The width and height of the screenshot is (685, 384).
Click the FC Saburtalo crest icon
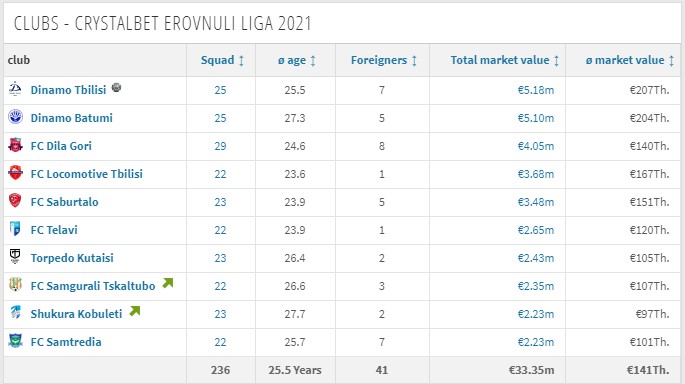click(15, 201)
